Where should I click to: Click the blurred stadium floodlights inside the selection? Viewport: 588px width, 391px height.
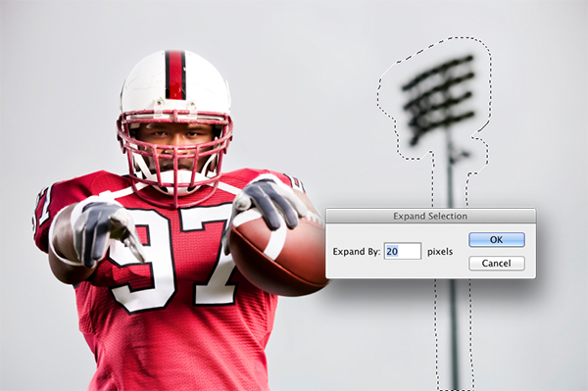click(x=438, y=97)
